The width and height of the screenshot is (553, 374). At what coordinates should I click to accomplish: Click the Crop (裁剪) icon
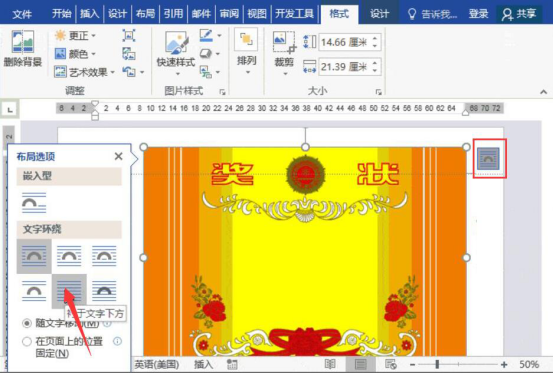tap(284, 43)
